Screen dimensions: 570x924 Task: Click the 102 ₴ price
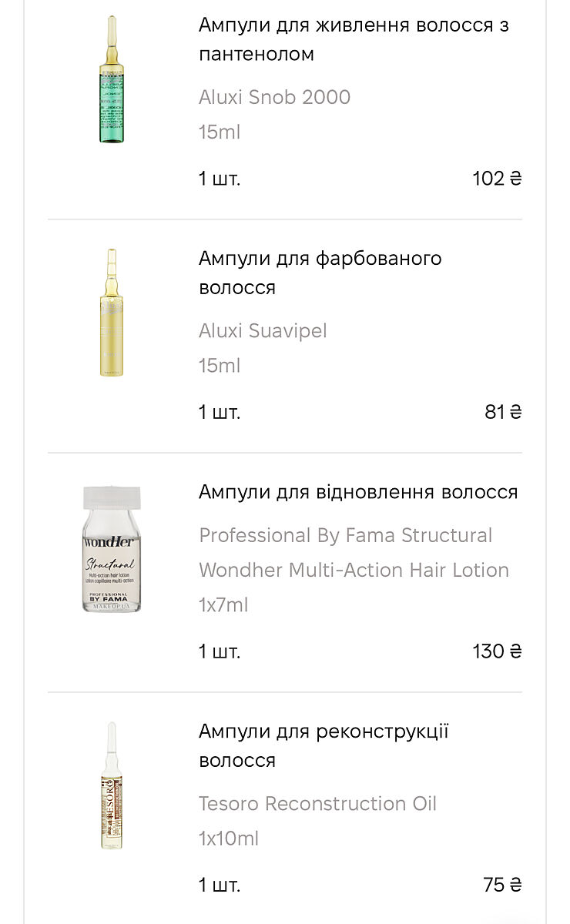(x=497, y=179)
